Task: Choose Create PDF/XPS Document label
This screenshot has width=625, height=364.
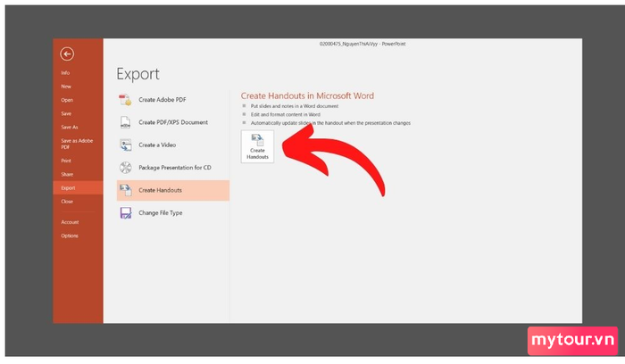Action: 173,122
